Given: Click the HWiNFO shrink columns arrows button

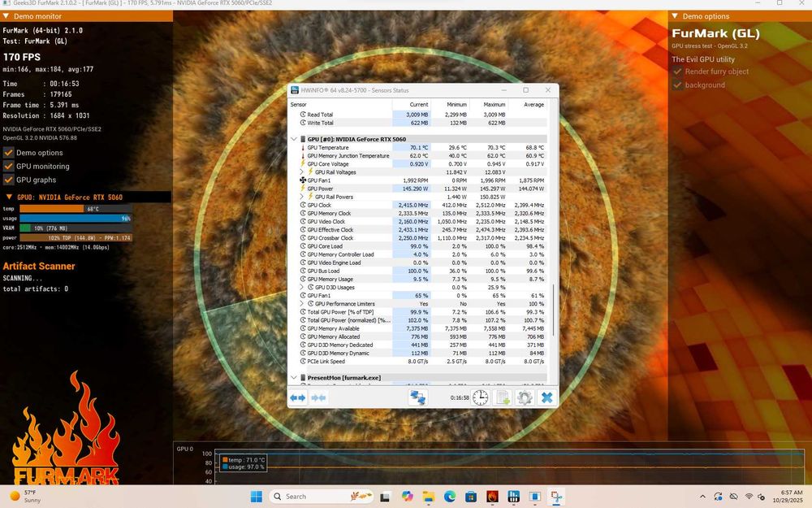Looking at the screenshot, I should click(x=318, y=397).
